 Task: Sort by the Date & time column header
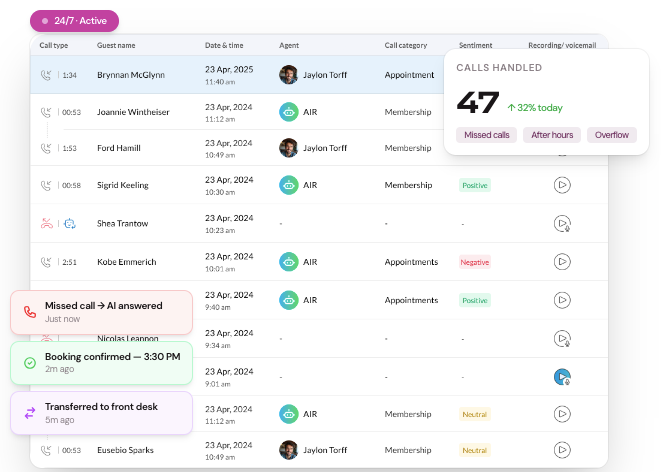(x=224, y=45)
